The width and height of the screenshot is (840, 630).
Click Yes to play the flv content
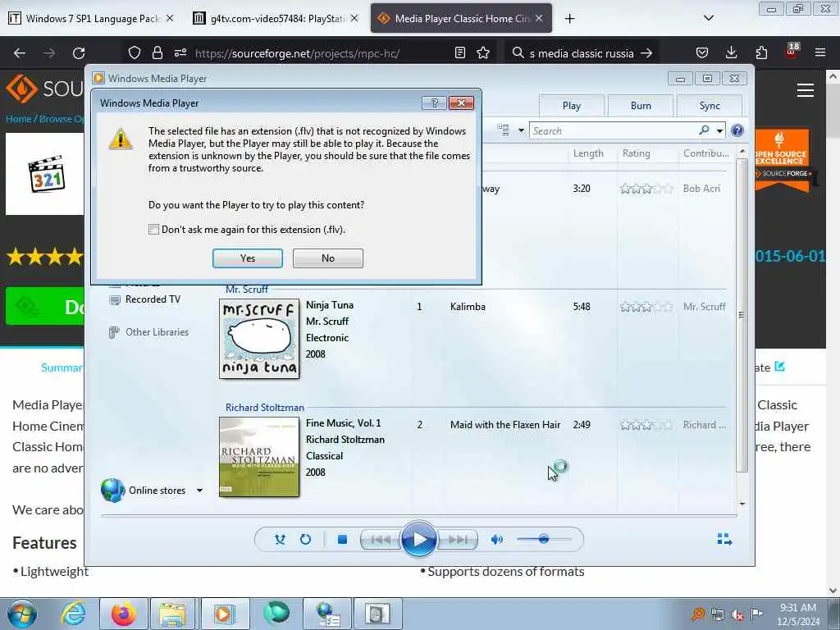click(248, 258)
